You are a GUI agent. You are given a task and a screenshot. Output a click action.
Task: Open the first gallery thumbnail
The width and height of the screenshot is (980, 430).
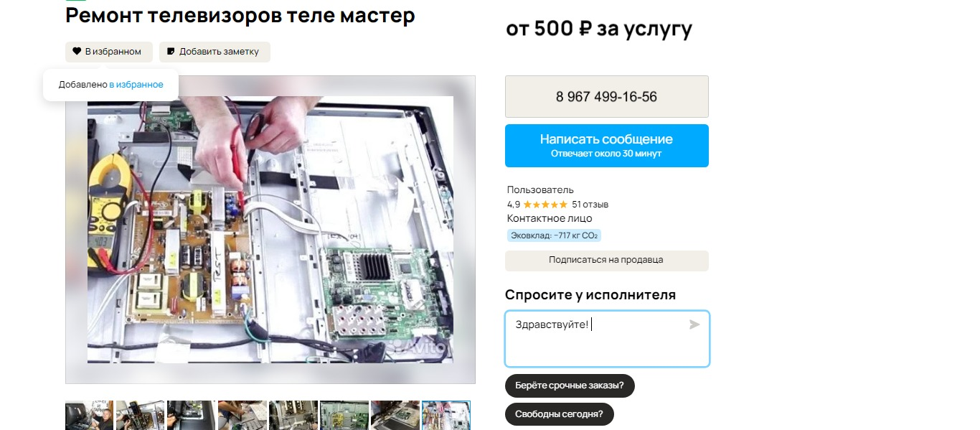click(x=89, y=416)
